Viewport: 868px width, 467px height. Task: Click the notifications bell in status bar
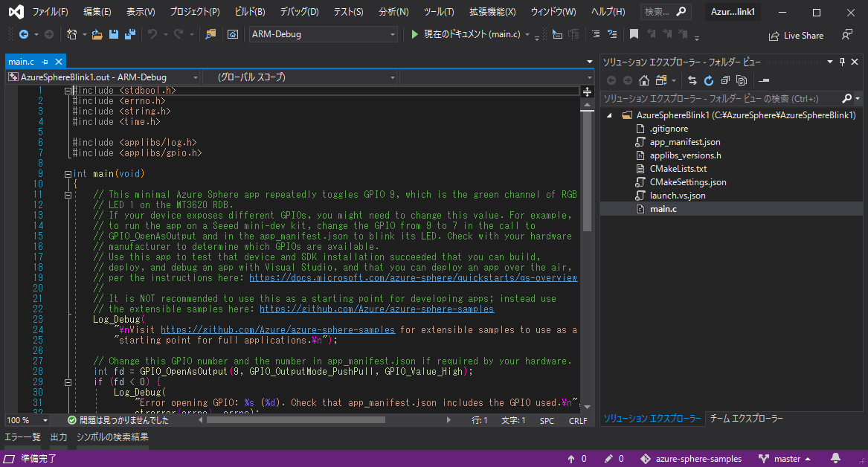[836, 458]
